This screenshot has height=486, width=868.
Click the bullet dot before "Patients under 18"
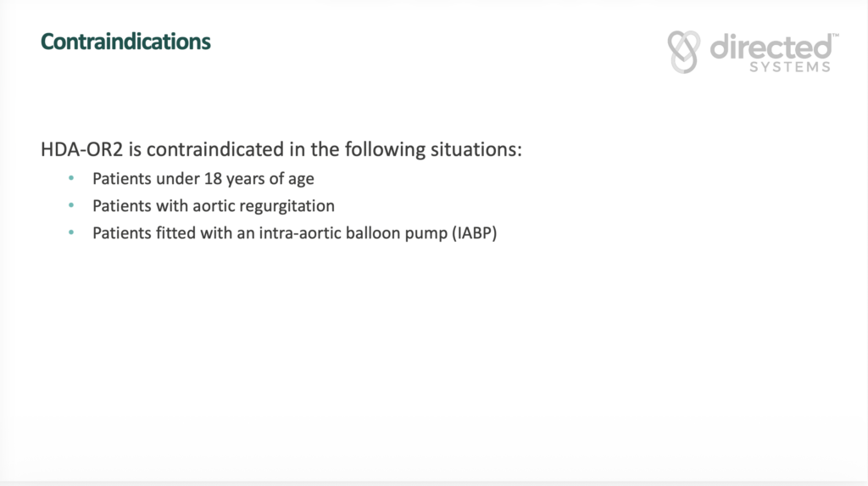click(x=72, y=180)
